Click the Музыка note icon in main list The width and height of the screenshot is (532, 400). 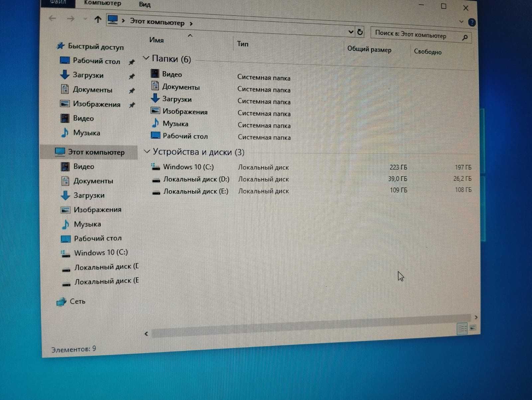155,123
